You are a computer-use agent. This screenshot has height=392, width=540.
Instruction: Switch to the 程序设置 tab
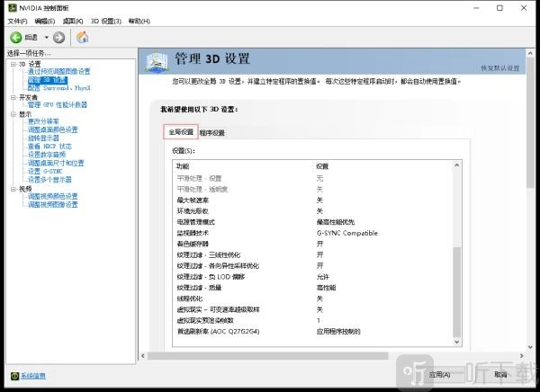click(212, 132)
